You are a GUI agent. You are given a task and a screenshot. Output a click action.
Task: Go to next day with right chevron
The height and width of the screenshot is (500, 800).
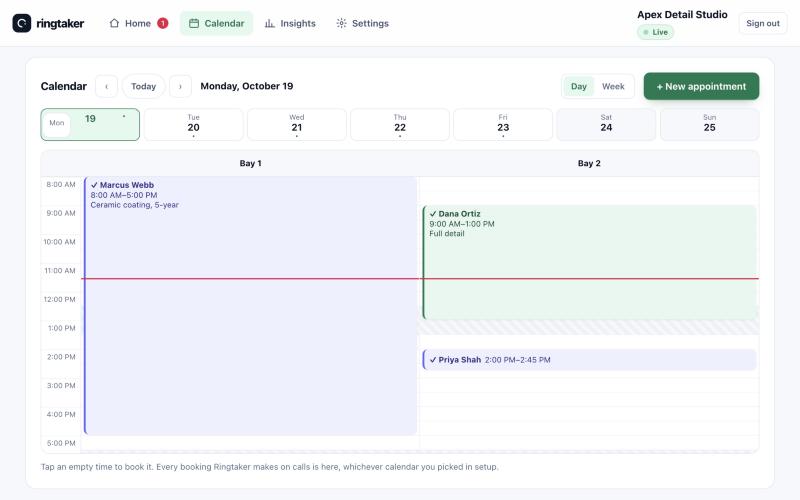(x=180, y=86)
